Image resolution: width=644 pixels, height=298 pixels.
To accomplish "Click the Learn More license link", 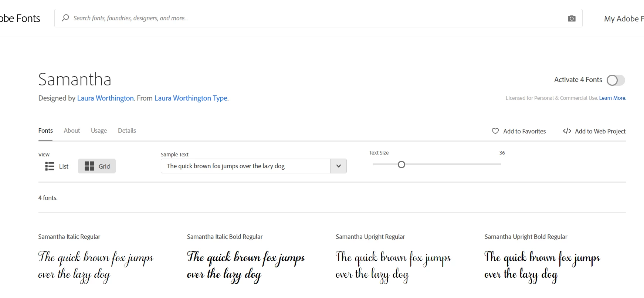I will [613, 98].
